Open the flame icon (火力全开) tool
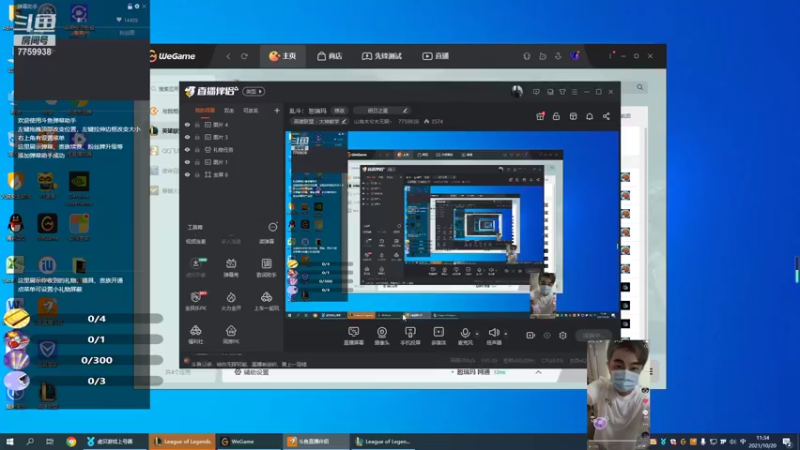The image size is (800, 450). [x=231, y=301]
